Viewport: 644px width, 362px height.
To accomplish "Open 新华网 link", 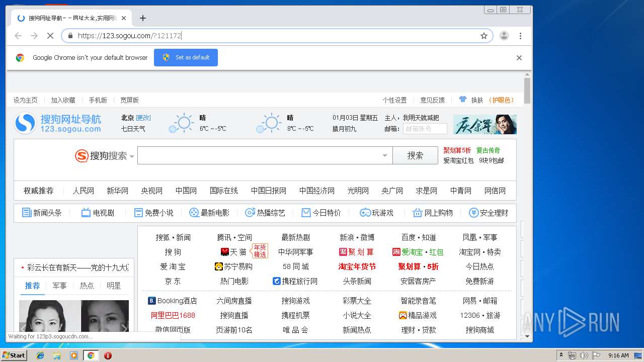I will click(117, 191).
